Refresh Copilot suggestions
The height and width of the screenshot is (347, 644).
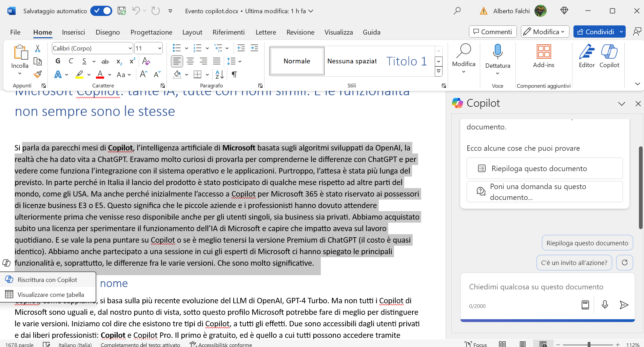[x=625, y=262]
